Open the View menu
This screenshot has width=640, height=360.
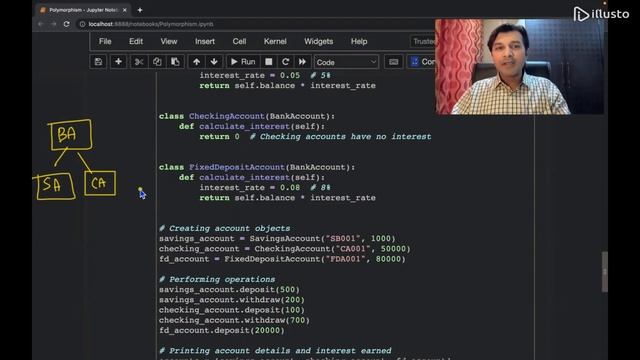[x=169, y=41]
